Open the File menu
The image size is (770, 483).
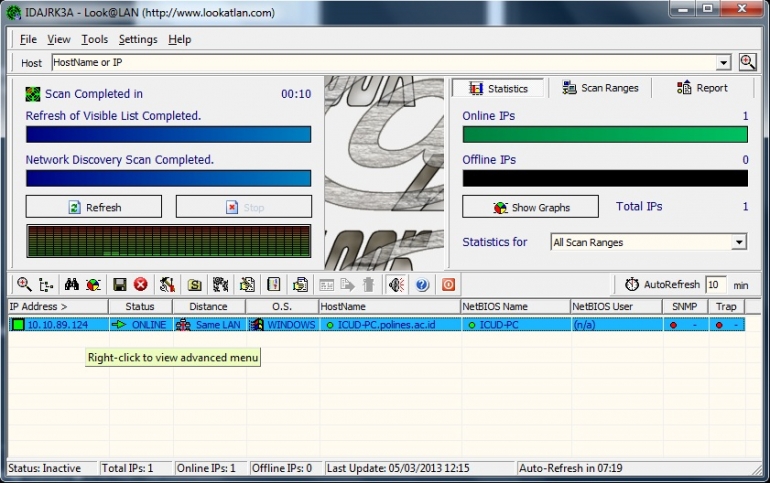click(28, 39)
